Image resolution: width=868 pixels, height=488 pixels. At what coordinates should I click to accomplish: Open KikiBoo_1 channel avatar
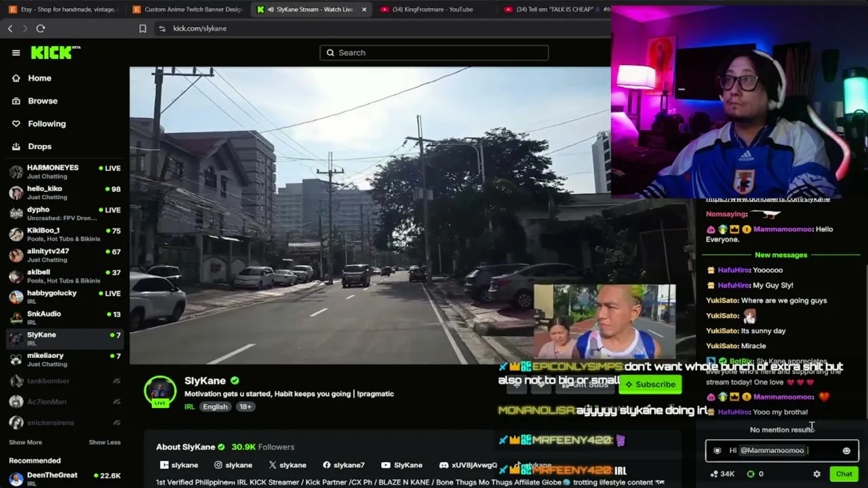(x=16, y=235)
